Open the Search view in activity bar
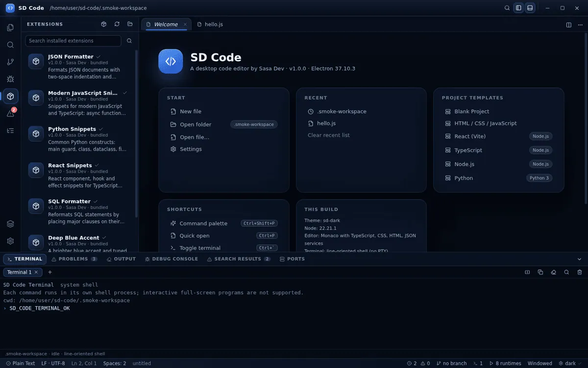 [10, 45]
